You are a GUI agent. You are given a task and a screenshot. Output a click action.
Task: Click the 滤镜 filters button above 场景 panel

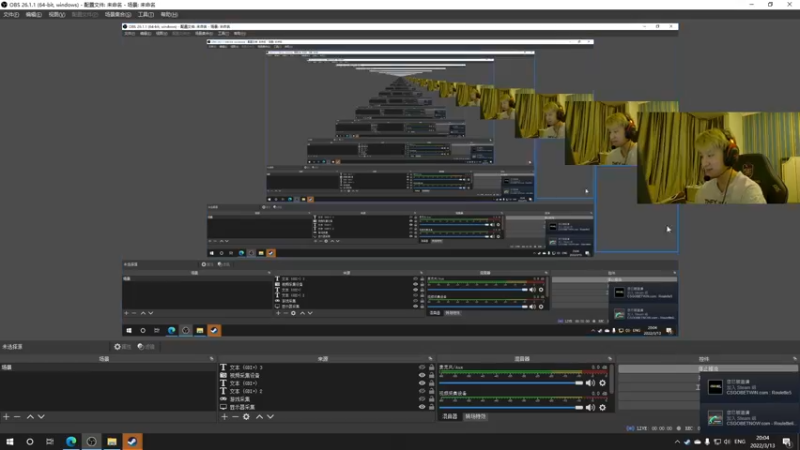(146, 347)
